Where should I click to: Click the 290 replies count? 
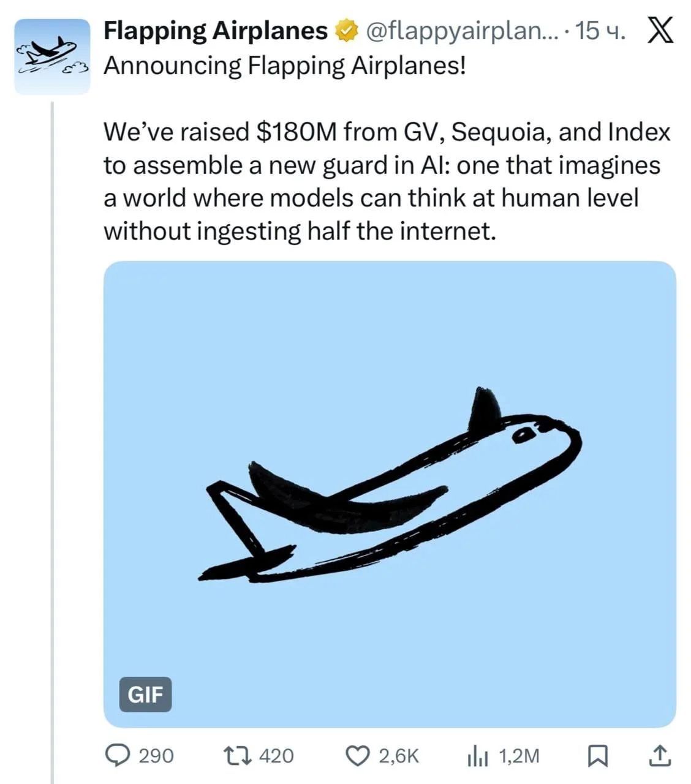(x=156, y=756)
